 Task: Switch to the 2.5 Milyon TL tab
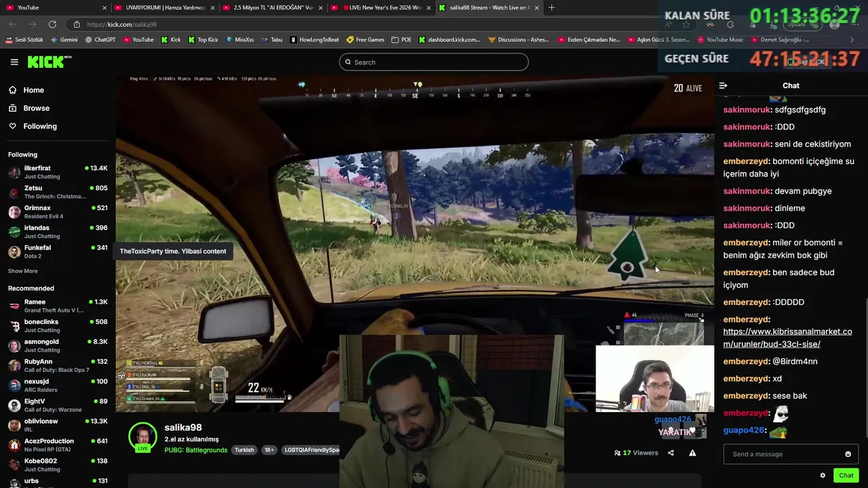(273, 7)
